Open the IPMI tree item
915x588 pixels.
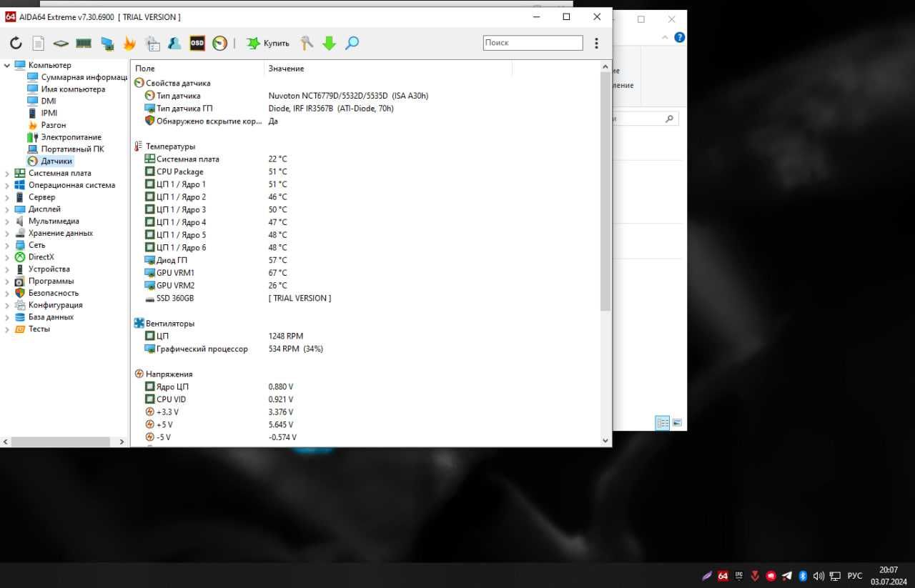[x=42, y=113]
